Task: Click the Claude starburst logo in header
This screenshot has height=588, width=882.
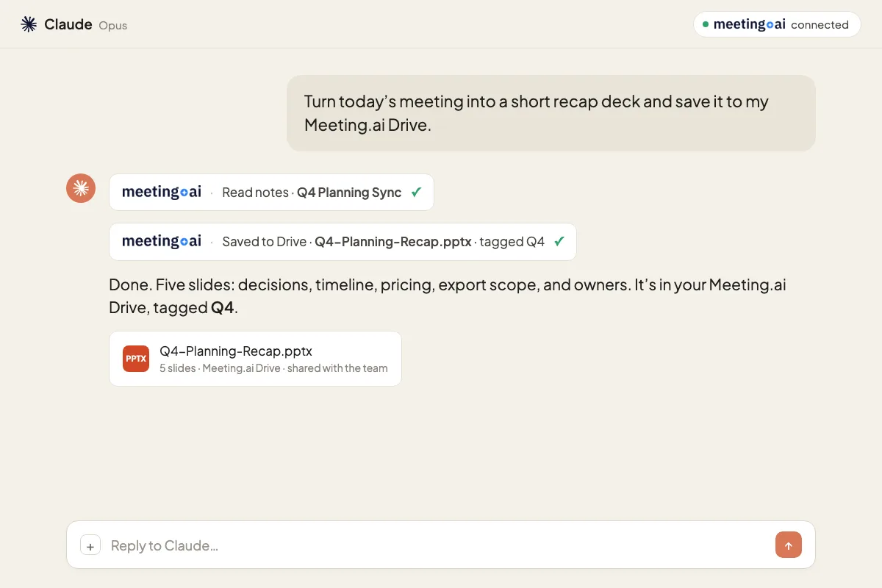Action: point(29,24)
